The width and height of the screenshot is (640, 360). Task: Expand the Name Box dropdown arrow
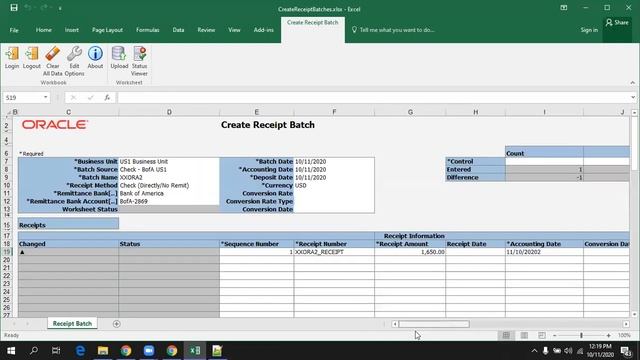pos(45,98)
